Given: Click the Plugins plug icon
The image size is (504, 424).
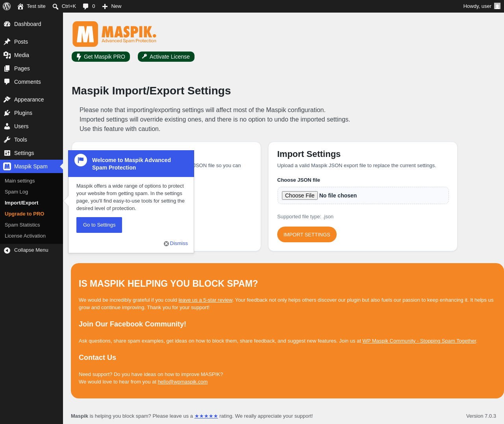Looking at the screenshot, I should (x=7, y=113).
